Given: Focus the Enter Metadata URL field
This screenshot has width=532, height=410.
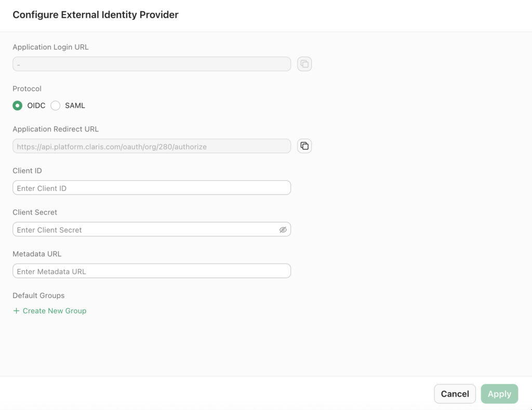Looking at the screenshot, I should [x=152, y=271].
